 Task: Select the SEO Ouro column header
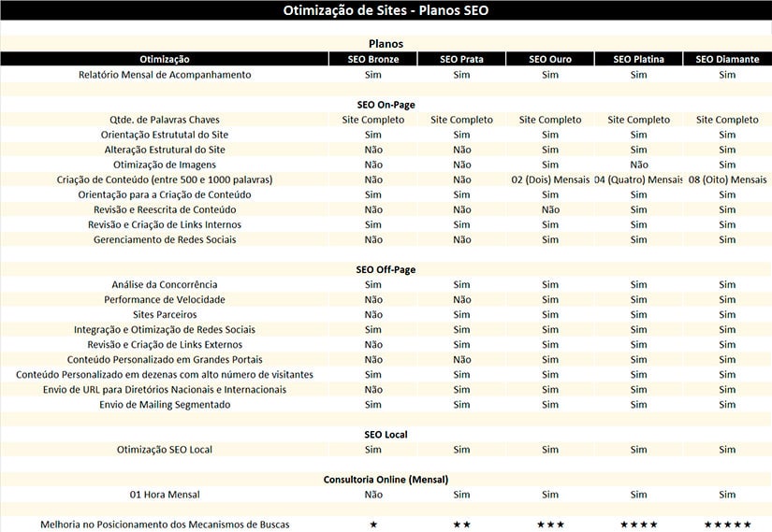pos(550,59)
